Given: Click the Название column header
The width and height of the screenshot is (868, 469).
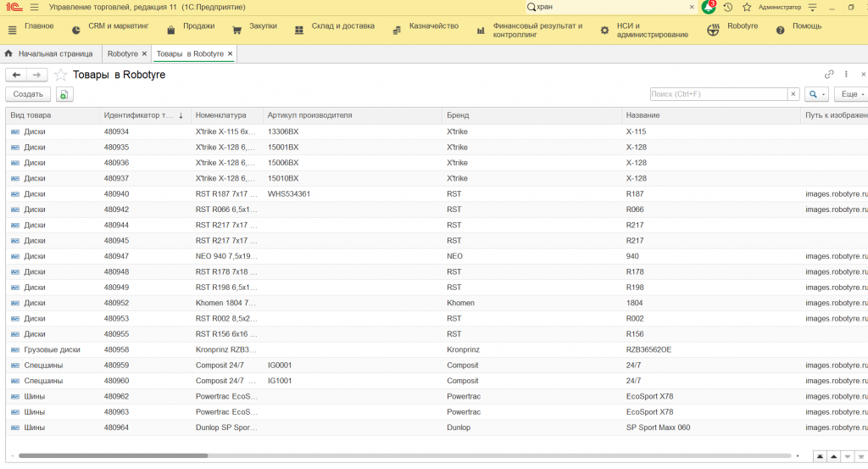Looking at the screenshot, I should point(711,115).
